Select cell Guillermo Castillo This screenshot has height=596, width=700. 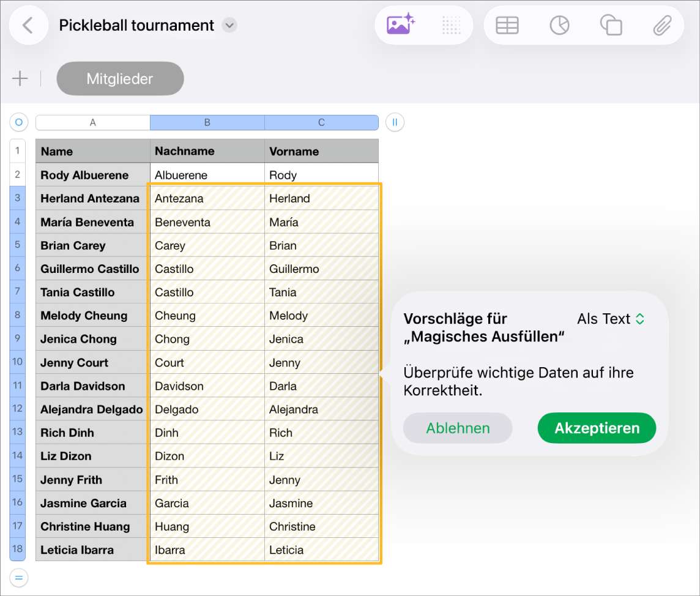click(x=93, y=269)
